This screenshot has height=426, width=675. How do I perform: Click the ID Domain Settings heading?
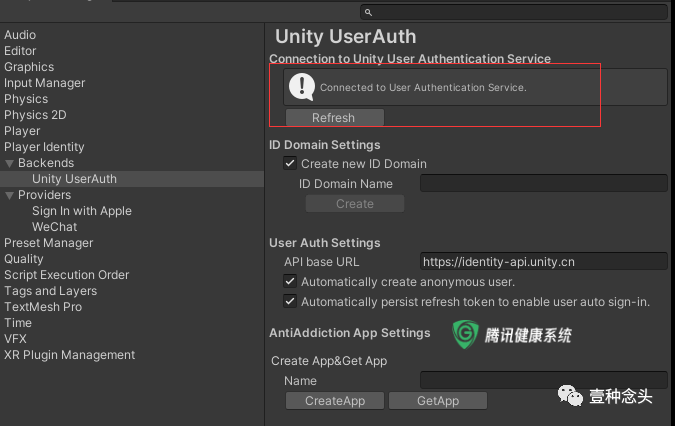click(x=325, y=145)
